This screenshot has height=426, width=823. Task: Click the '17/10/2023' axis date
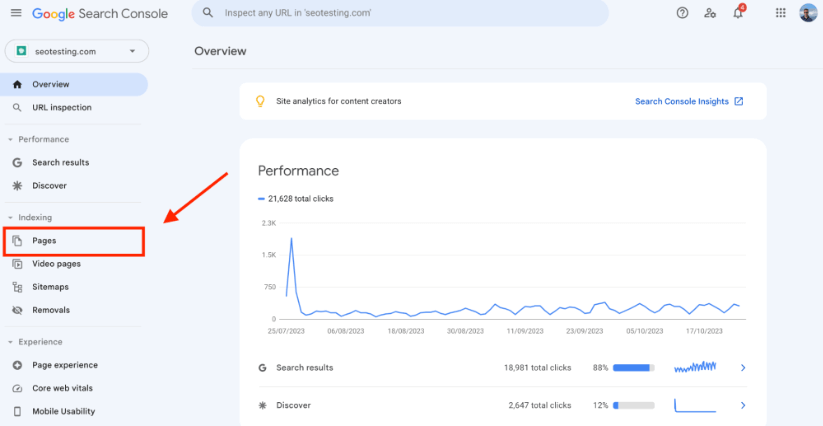click(x=704, y=331)
